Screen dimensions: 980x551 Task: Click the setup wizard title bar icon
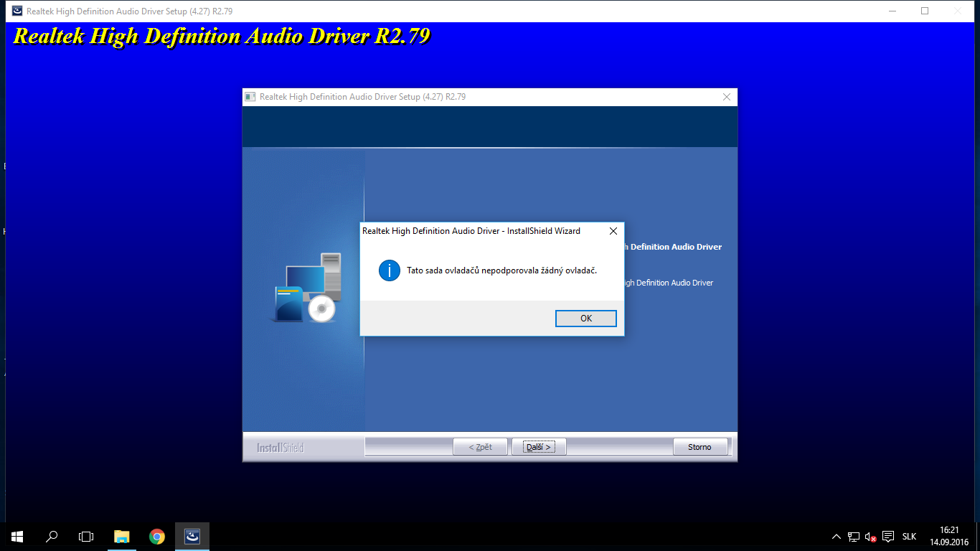250,97
